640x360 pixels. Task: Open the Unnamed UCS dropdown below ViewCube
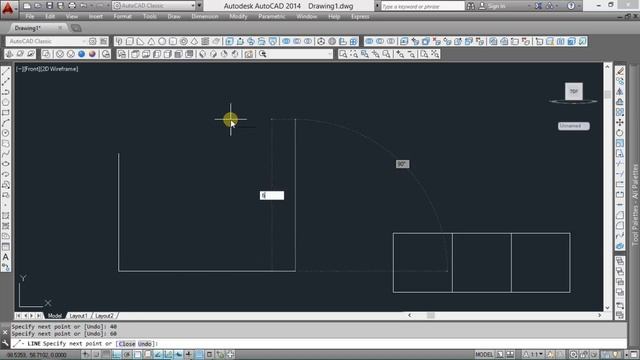[x=573, y=126]
